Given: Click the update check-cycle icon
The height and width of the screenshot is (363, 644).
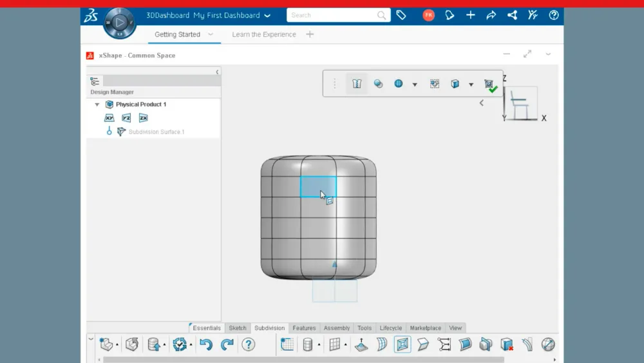Looking at the screenshot, I should [x=180, y=344].
